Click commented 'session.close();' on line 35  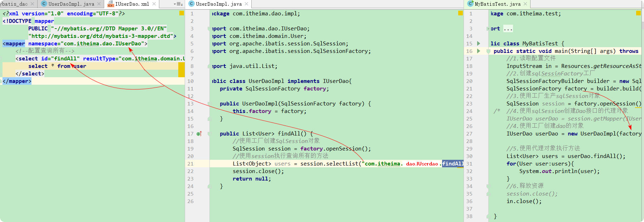[532, 194]
